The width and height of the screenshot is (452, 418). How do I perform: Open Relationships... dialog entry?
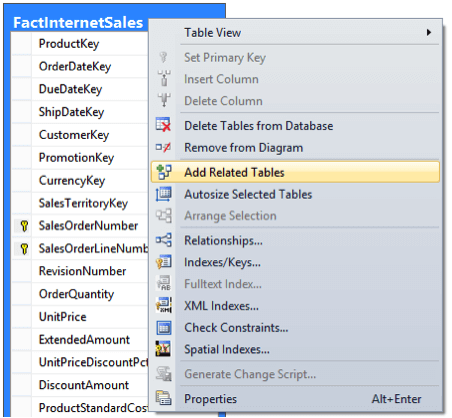(295, 240)
